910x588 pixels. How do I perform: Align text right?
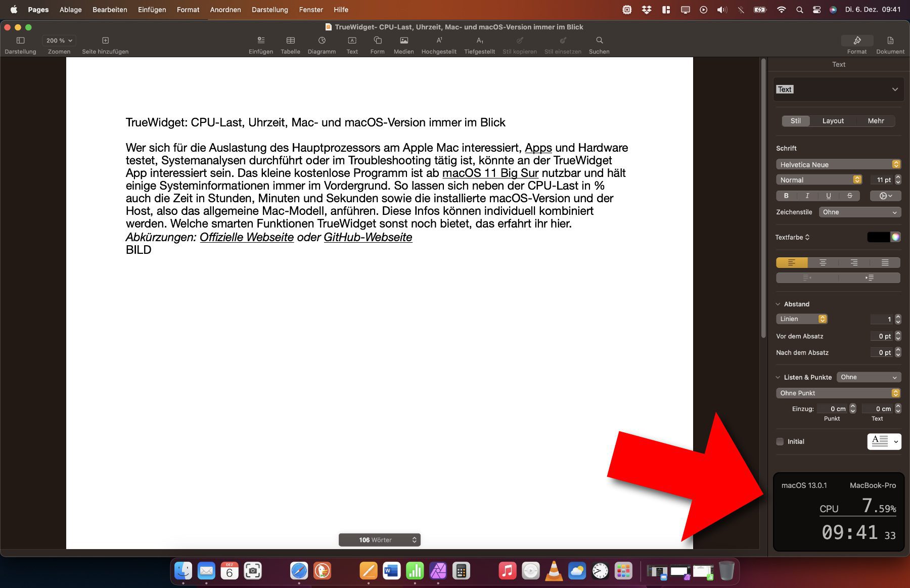tap(854, 262)
